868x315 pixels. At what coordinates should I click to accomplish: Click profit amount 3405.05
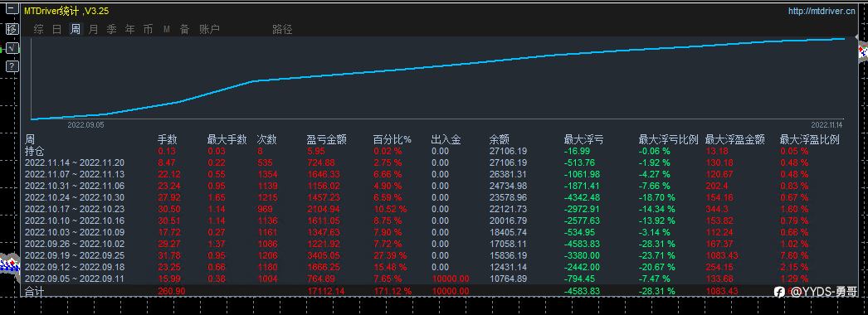point(324,255)
